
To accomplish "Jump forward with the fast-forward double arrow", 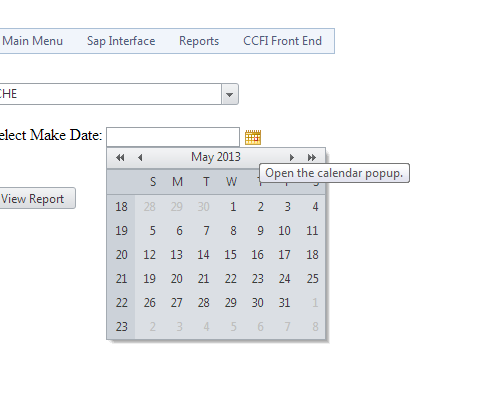I will pos(312,157).
